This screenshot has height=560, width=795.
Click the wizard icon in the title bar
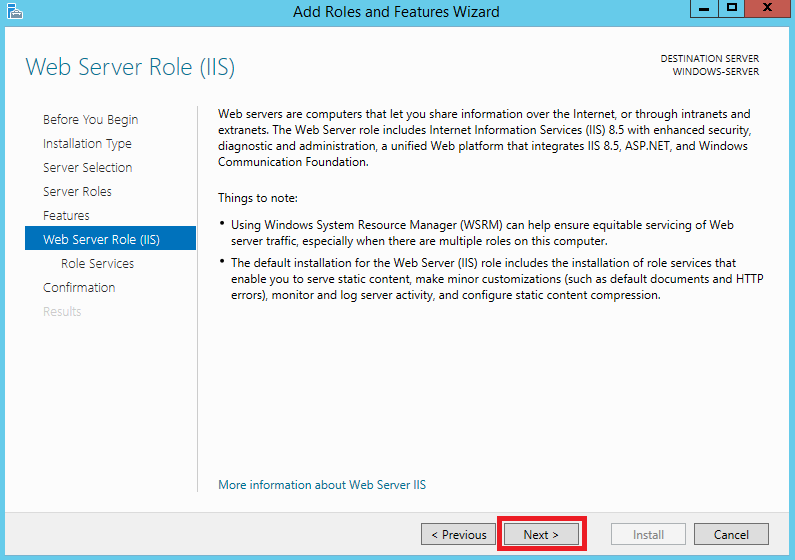[15, 11]
